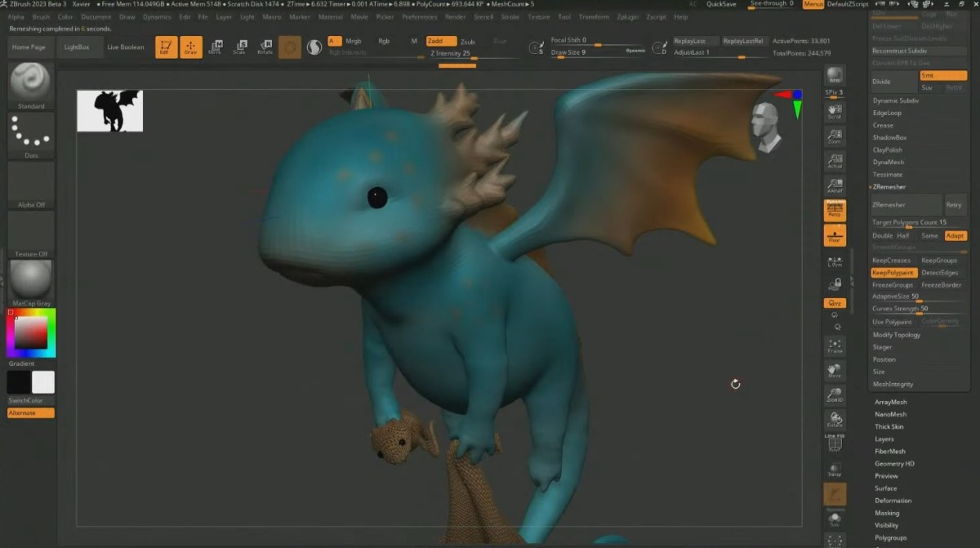Open the Stroke menu
The width and height of the screenshot is (980, 548).
[x=510, y=16]
